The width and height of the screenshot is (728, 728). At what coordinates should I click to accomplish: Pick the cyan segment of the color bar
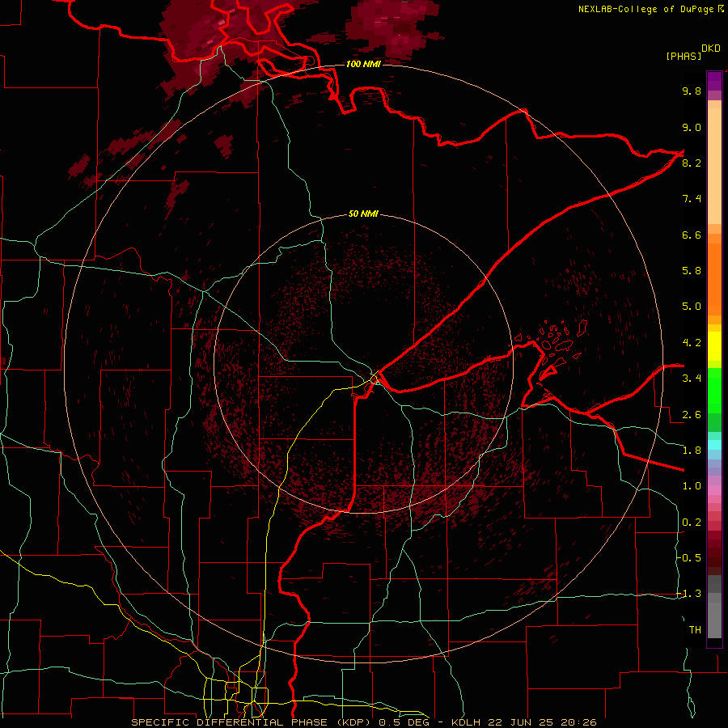tap(714, 445)
